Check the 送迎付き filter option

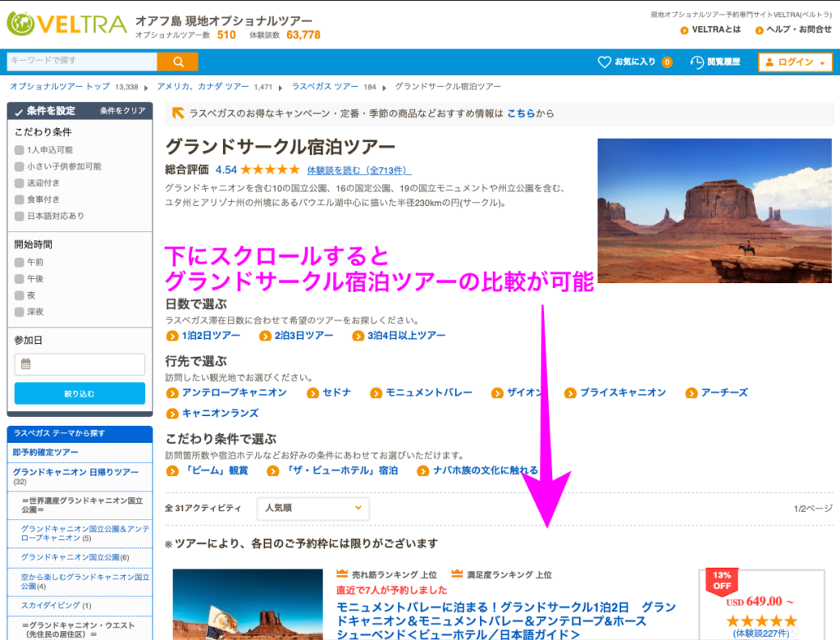click(20, 183)
